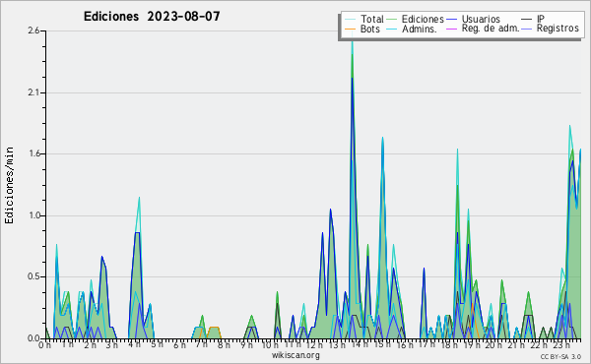Click the dark swatch beside IP
Viewport: 591px width, 364px height.
pos(527,20)
